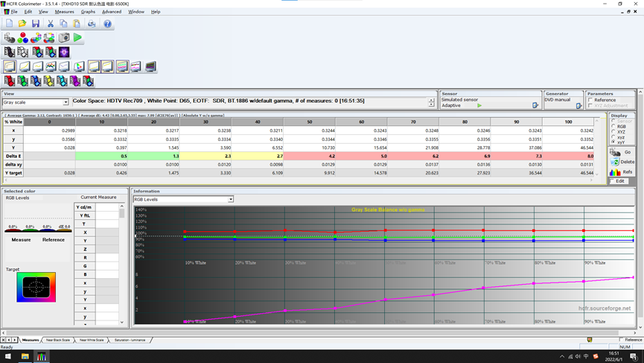Click the Print toolbar icon

(92, 24)
